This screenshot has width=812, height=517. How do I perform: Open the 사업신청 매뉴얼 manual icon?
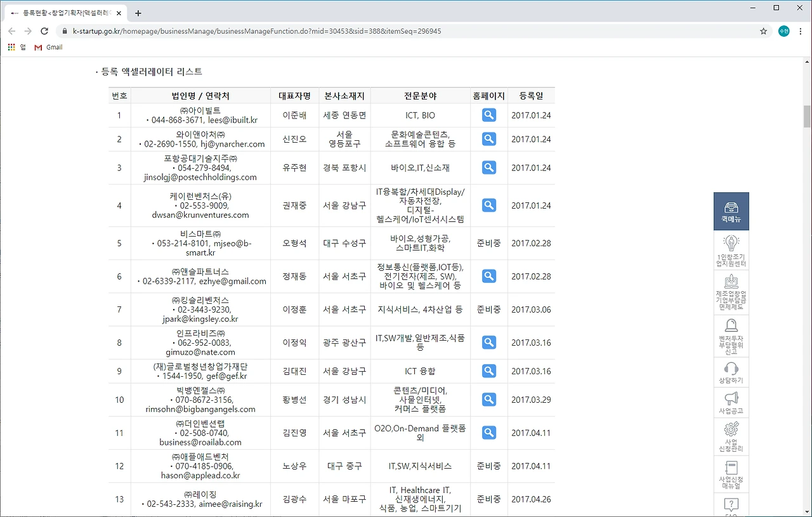pyautogui.click(x=731, y=471)
